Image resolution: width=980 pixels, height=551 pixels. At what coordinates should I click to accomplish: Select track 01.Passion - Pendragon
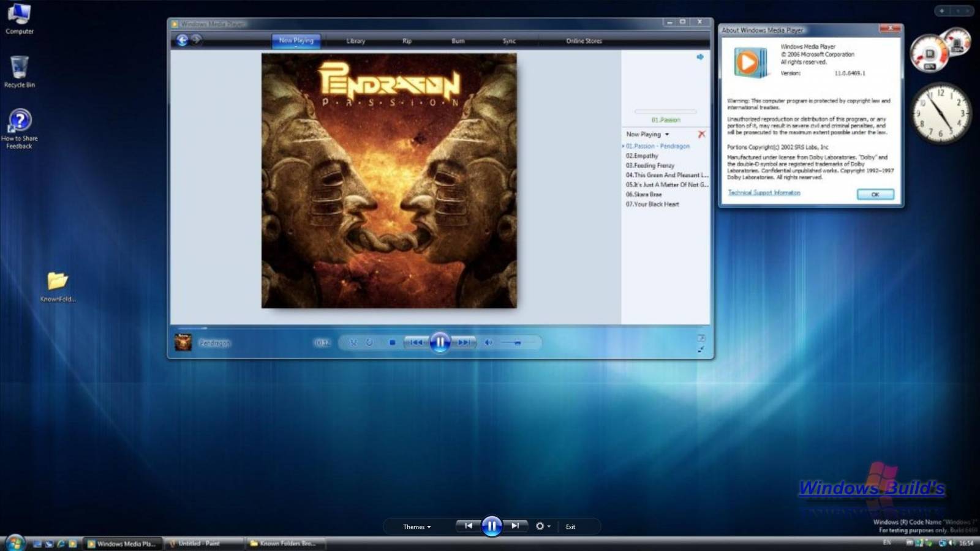coord(657,146)
